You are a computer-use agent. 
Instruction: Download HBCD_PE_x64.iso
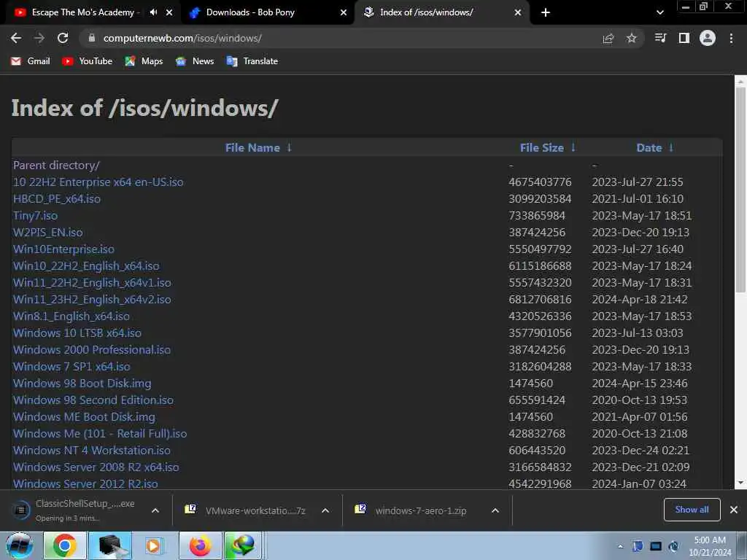[x=57, y=198]
